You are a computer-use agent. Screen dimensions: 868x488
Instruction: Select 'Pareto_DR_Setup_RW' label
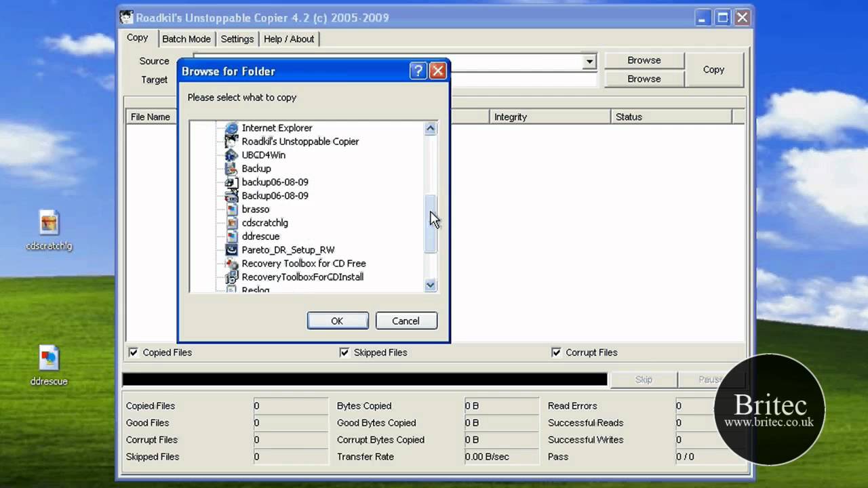[x=288, y=249]
